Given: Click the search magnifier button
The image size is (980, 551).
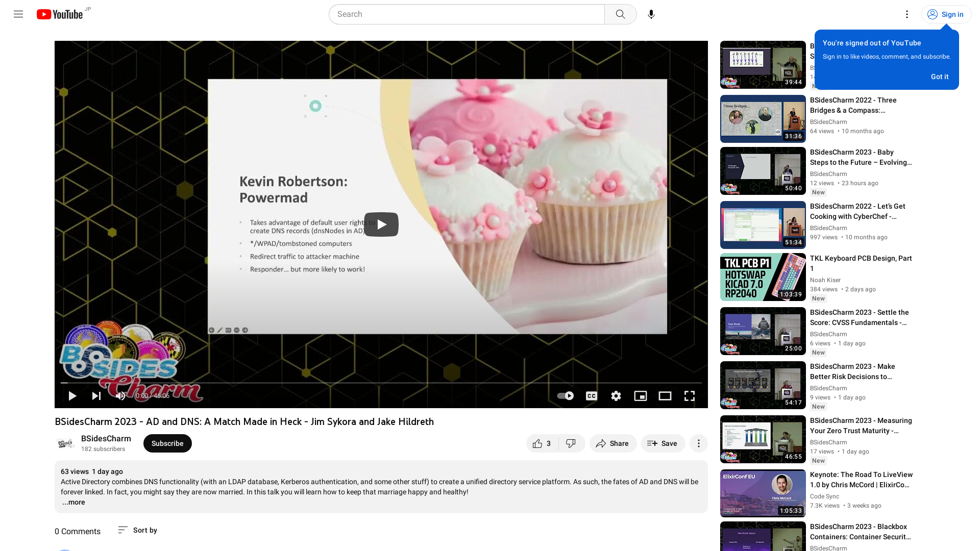Looking at the screenshot, I should point(620,14).
